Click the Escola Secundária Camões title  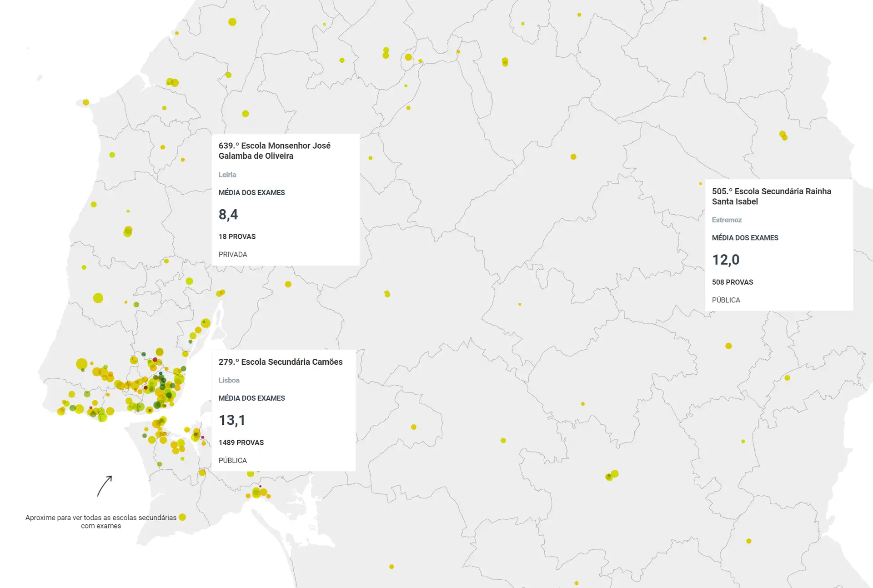tap(280, 362)
